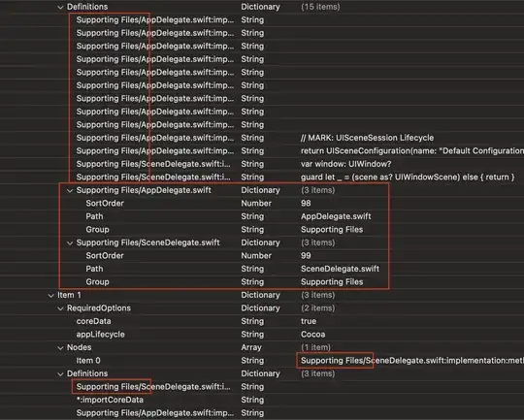Collapse the Supporting Files/SceneDelegate.swift dictionary
The image size is (524, 420).
(x=70, y=242)
